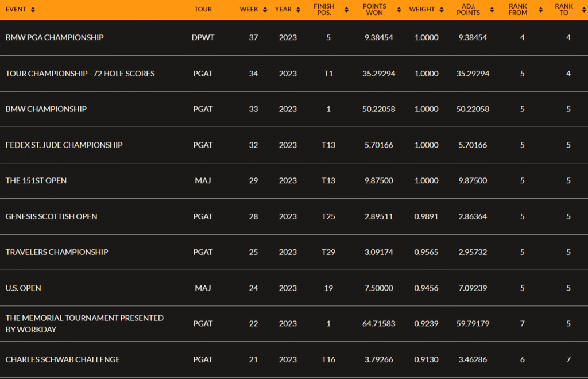The image size is (588, 379).
Task: Click week number 37
Action: [x=253, y=37]
